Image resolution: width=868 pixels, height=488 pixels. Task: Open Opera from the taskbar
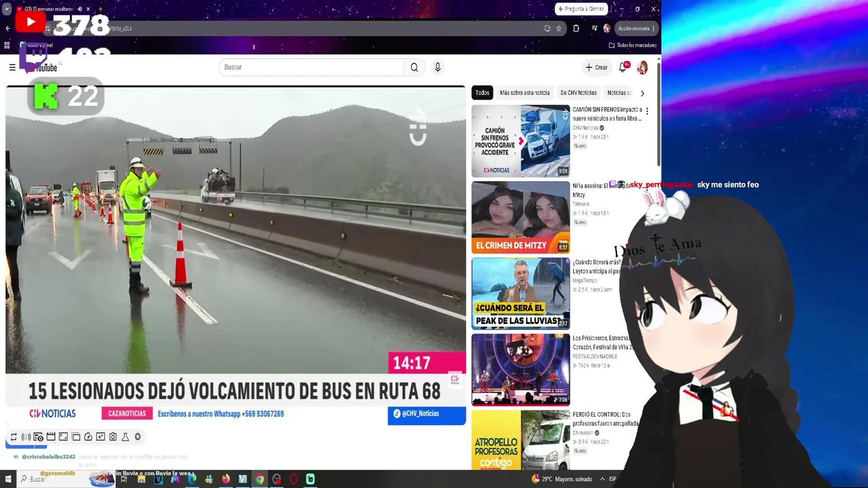tap(294, 479)
